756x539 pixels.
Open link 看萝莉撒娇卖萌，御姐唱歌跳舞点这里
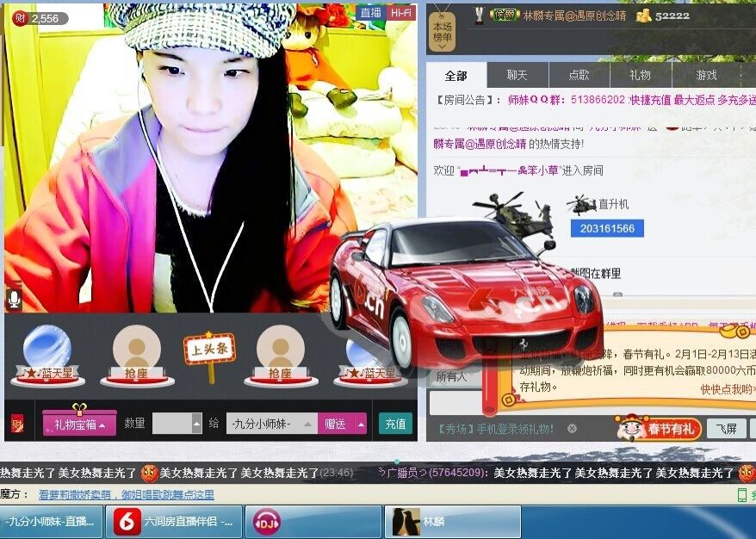point(126,494)
